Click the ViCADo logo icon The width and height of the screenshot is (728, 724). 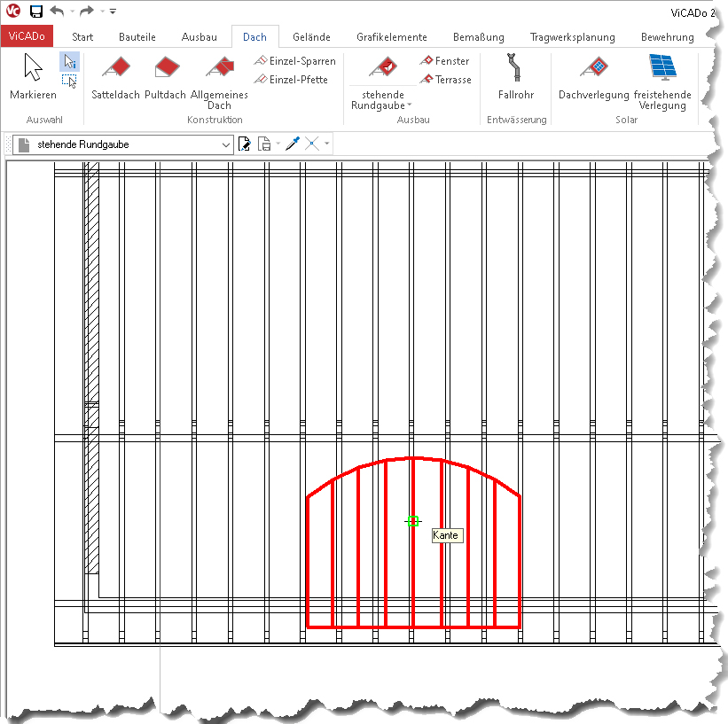point(13,11)
